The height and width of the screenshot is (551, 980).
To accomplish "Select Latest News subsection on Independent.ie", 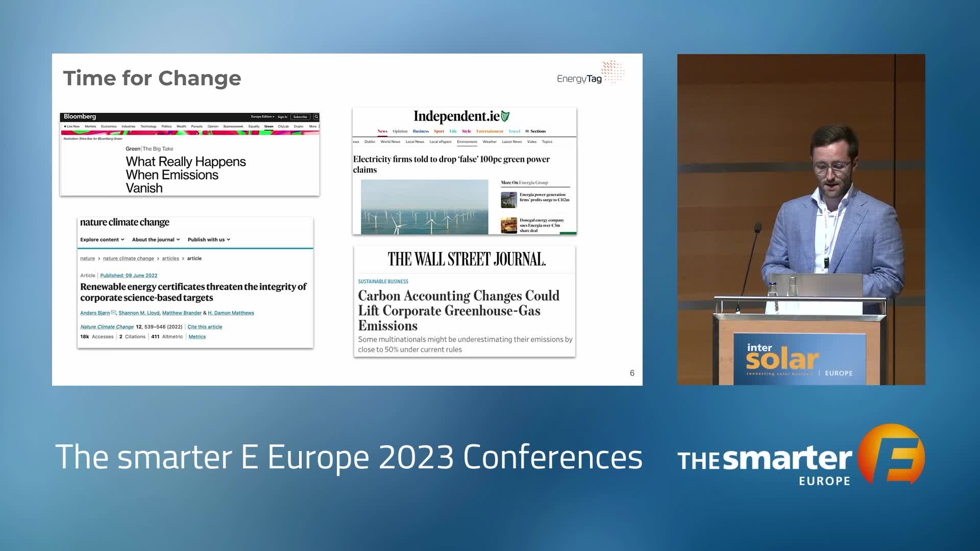I will pyautogui.click(x=512, y=142).
